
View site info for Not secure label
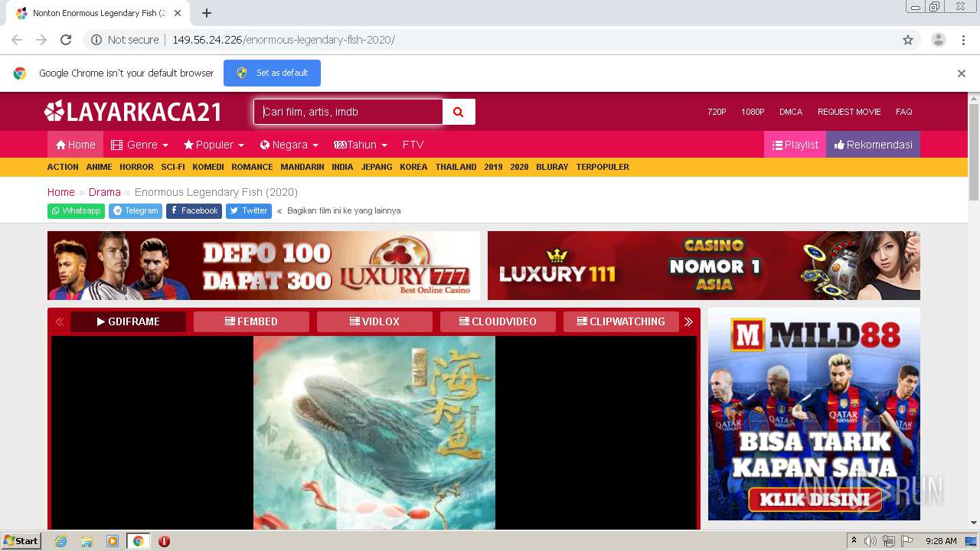pos(125,40)
